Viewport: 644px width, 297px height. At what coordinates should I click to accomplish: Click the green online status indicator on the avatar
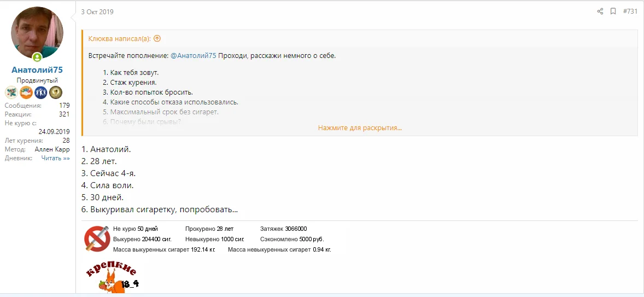coord(37,57)
